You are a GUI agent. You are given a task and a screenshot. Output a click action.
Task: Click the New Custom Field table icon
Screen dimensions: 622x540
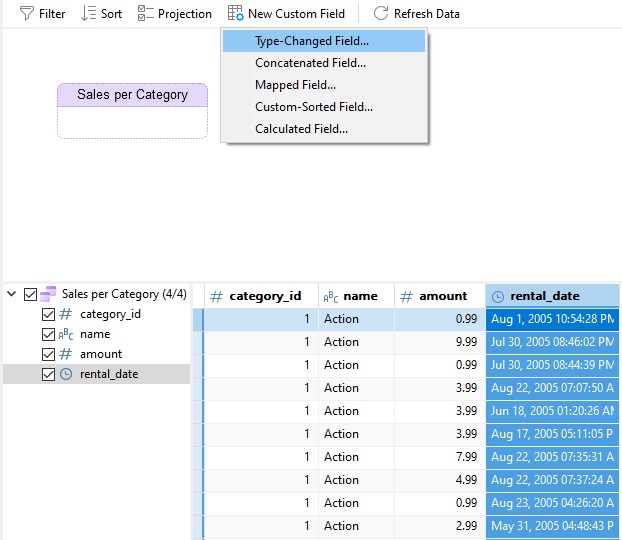pyautogui.click(x=236, y=13)
